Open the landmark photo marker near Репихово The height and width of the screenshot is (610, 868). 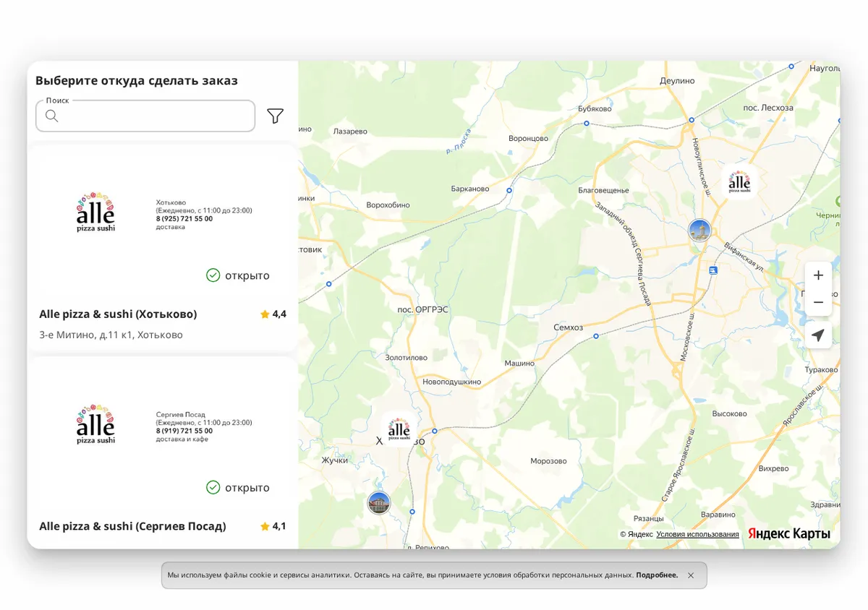pyautogui.click(x=379, y=502)
